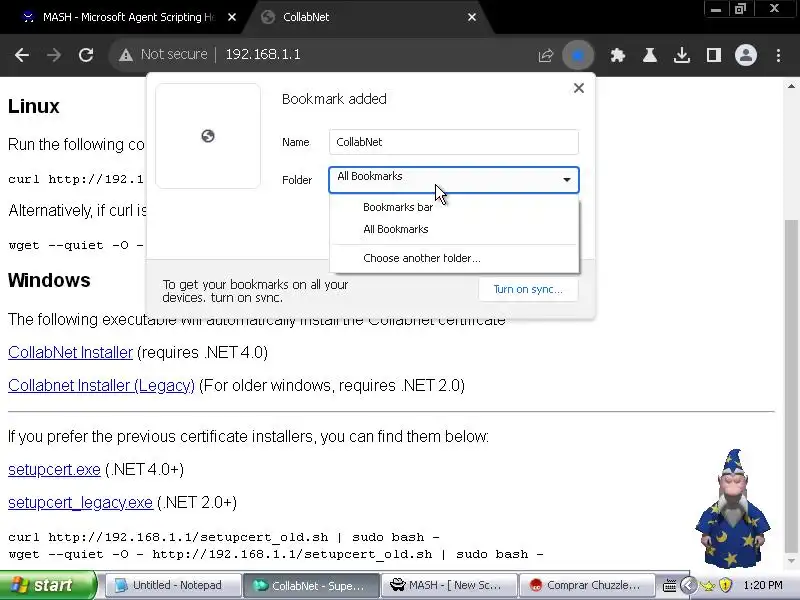The width and height of the screenshot is (800, 600).
Task: Click scrollbar up arrow
Action: (791, 86)
